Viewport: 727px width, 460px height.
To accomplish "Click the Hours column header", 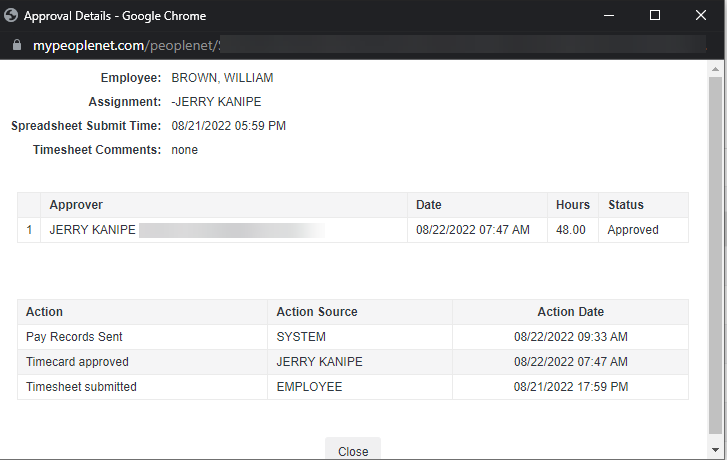I will (573, 205).
